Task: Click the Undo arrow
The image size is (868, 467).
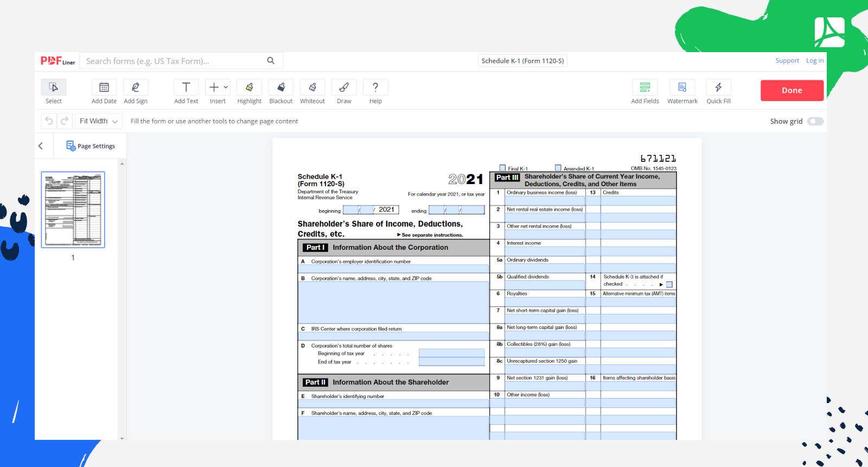Action: pos(49,121)
